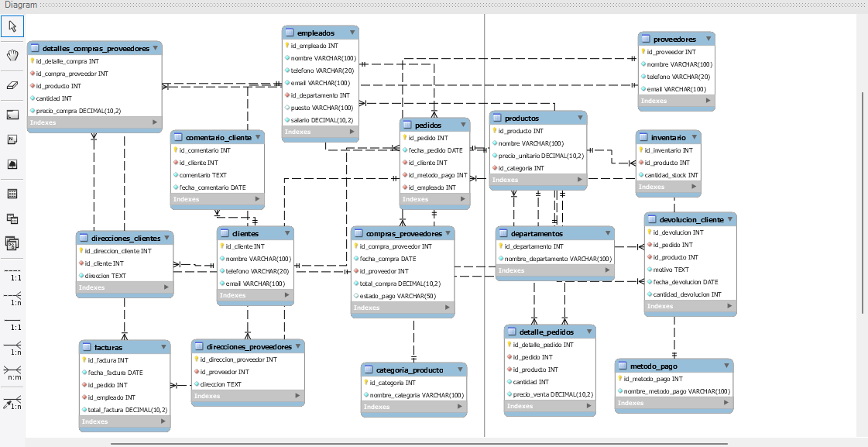Select 'nombre_metodo_pago VARCHAR(100)' column
Image resolution: width=868 pixels, height=447 pixels.
(x=674, y=391)
